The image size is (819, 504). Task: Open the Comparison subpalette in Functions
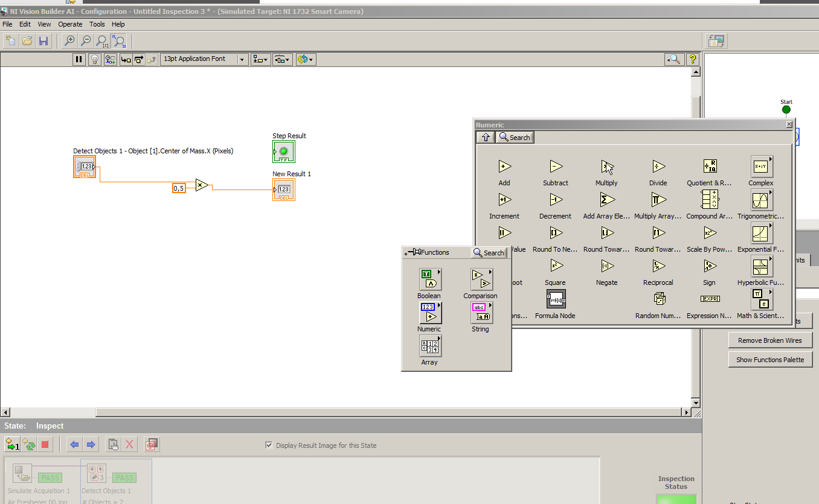click(x=481, y=279)
